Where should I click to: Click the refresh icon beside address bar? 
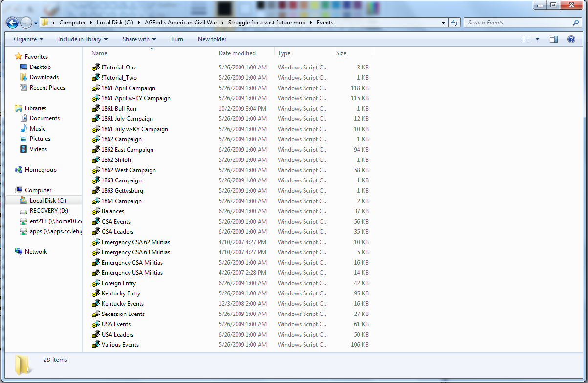click(x=455, y=23)
